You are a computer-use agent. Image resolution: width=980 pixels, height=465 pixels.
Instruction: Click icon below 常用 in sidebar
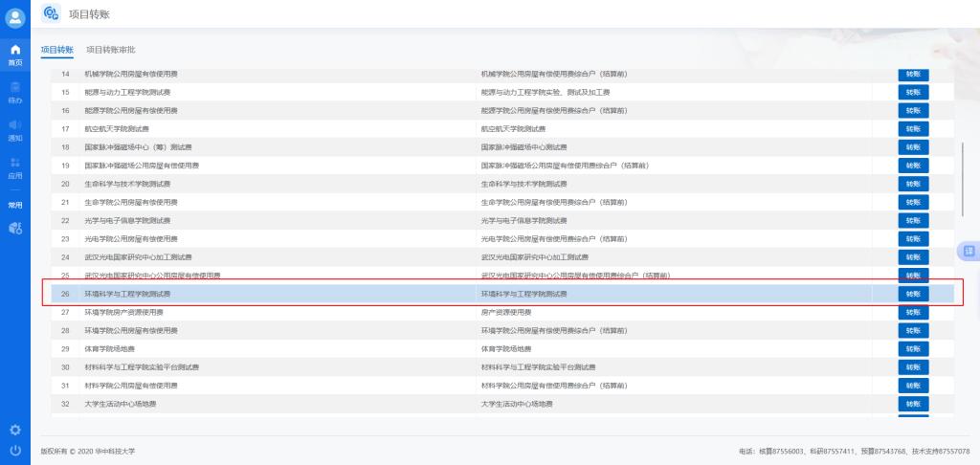15,228
